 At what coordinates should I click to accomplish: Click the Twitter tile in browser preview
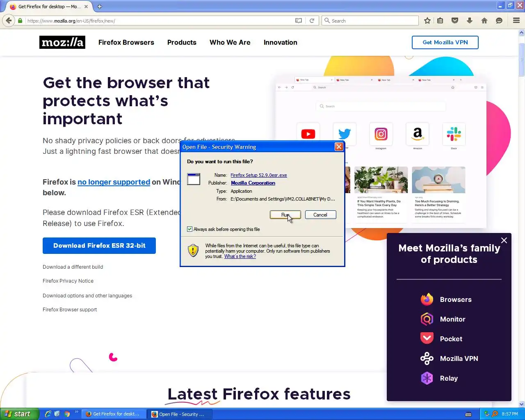pos(345,134)
